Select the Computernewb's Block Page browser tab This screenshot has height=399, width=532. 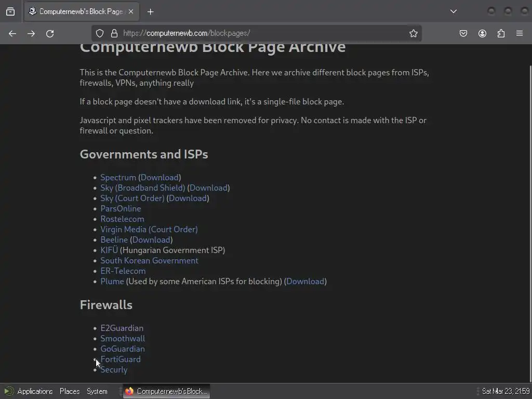82,11
